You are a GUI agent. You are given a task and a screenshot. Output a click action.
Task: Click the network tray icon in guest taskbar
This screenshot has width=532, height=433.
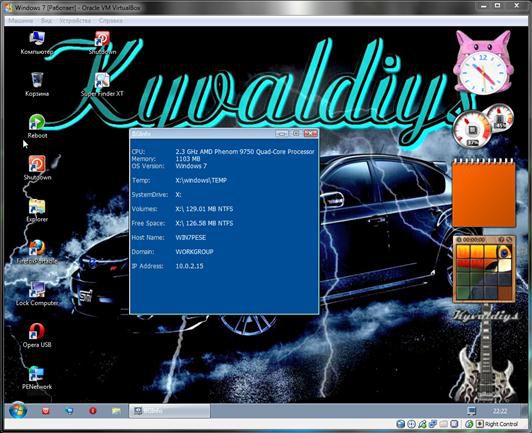pyautogui.click(x=471, y=411)
